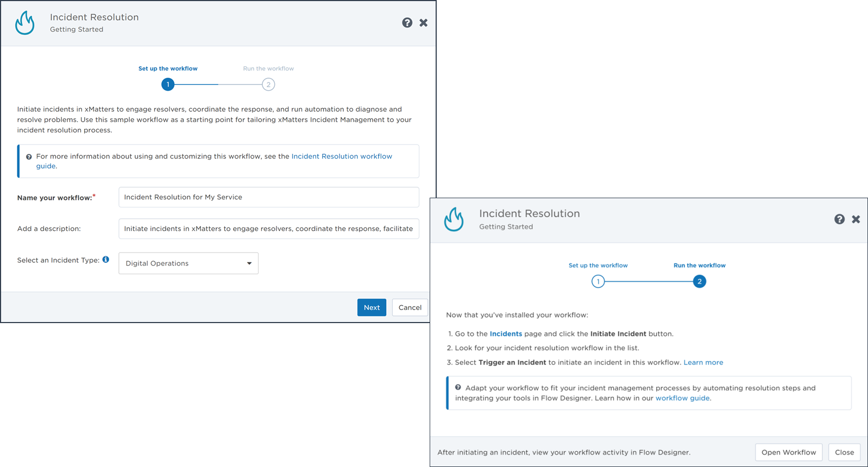Screen dimensions: 868x467
Task: Select step 1 circle in the run workflow dialog
Action: pos(598,281)
